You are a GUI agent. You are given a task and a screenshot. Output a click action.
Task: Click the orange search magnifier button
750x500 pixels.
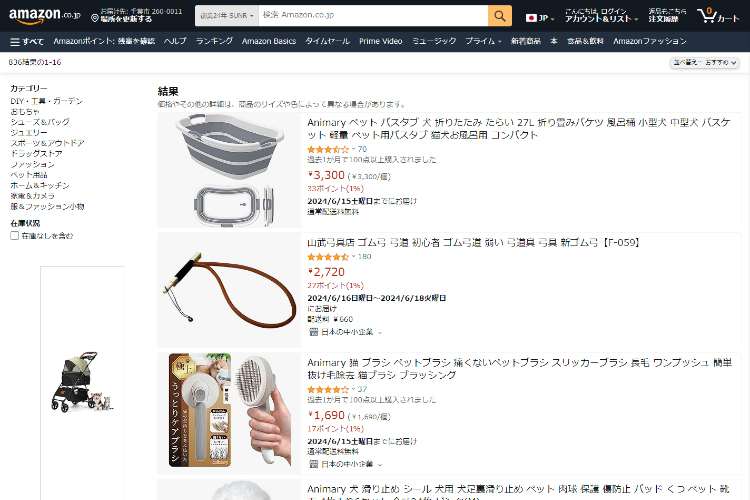(500, 16)
